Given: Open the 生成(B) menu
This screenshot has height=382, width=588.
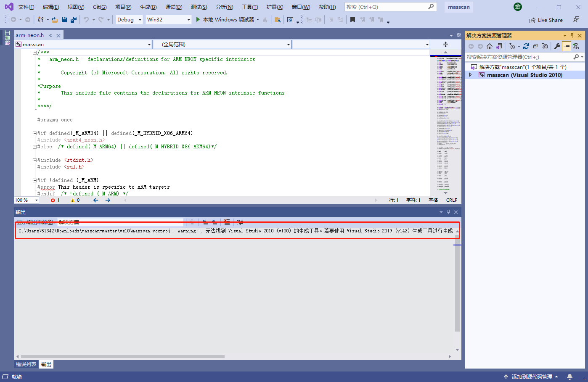Looking at the screenshot, I should click(x=148, y=7).
